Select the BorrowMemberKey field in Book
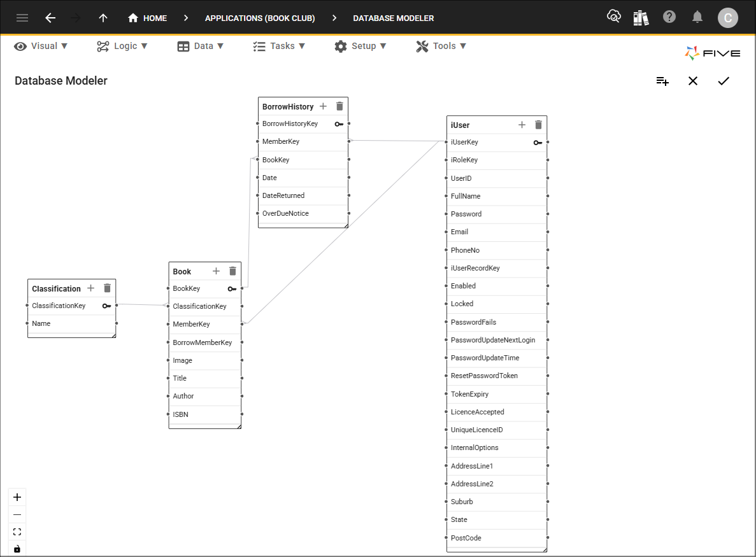This screenshot has height=557, width=756. pyautogui.click(x=205, y=342)
